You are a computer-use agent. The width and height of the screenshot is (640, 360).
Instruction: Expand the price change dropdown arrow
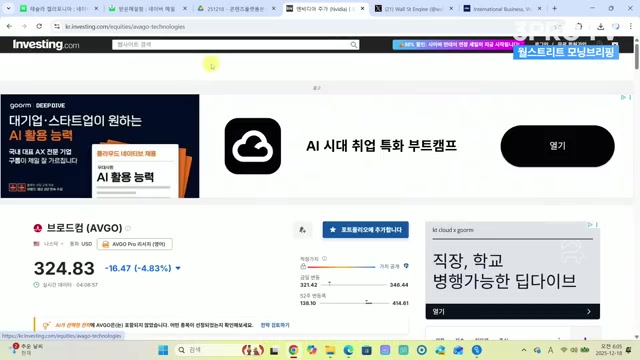[178, 268]
